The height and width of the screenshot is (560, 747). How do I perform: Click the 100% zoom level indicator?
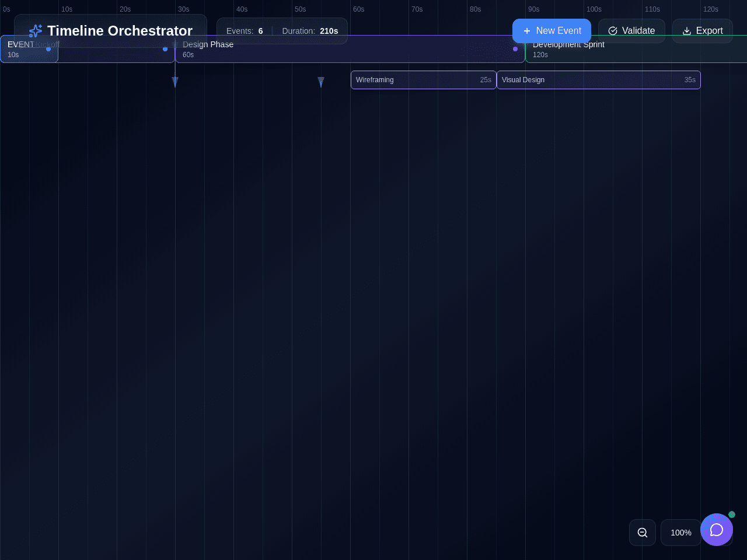click(681, 533)
